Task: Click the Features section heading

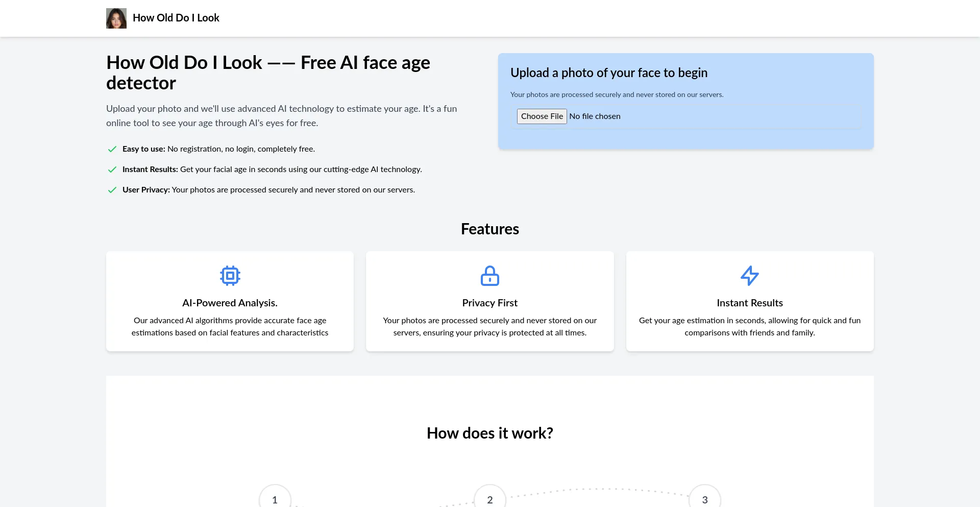Action: 490,229
